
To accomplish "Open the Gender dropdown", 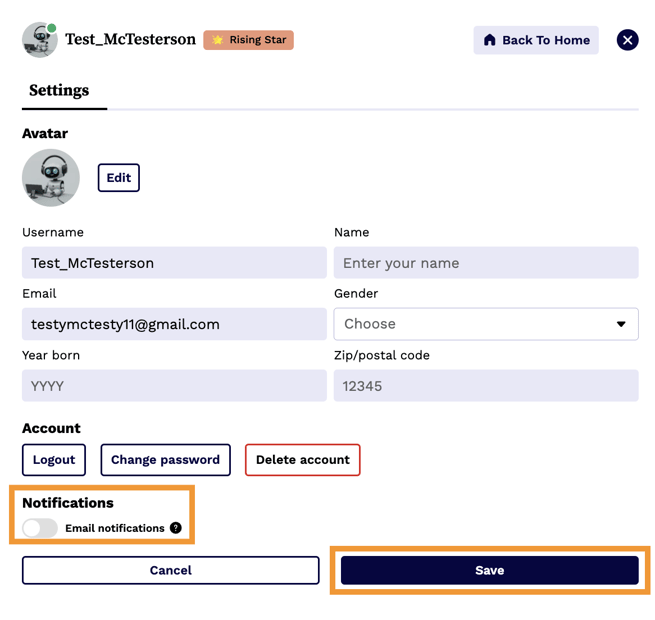I will [485, 324].
